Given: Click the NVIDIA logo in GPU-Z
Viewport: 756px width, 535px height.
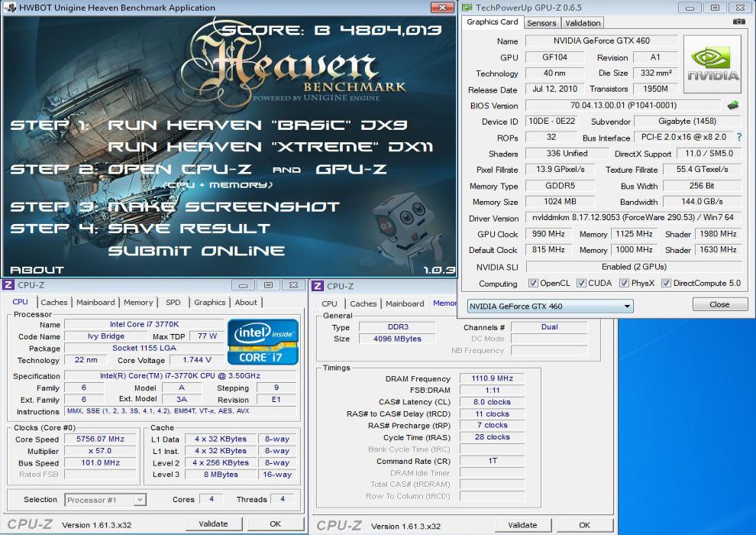Looking at the screenshot, I should click(x=712, y=64).
